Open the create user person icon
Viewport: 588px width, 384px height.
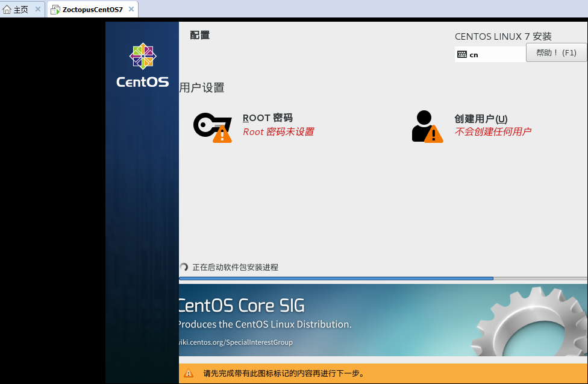427,127
